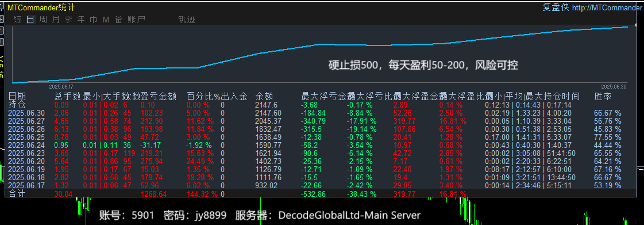Click the win rate 77.55 %
The width and height of the screenshot is (644, 225).
[607, 137]
